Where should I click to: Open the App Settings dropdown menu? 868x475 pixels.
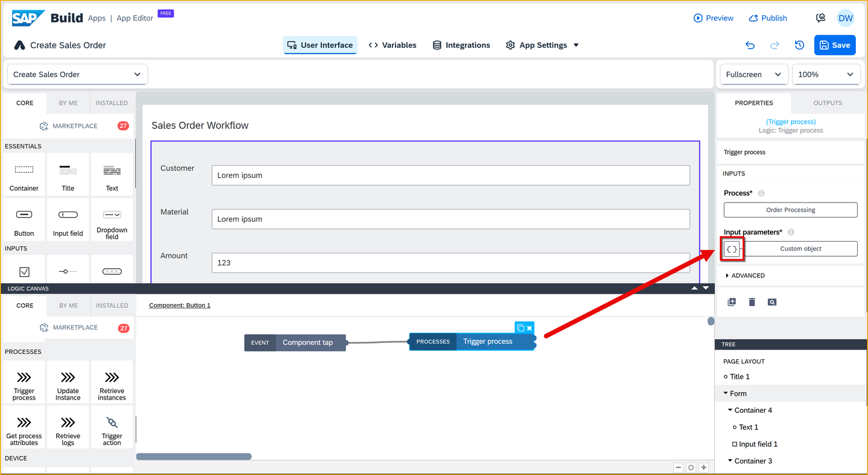click(542, 45)
